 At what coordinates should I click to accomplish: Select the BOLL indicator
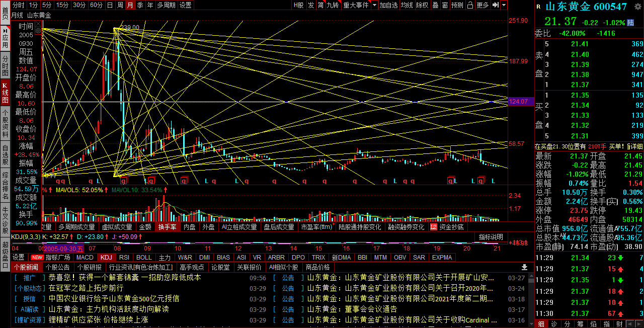(144, 258)
